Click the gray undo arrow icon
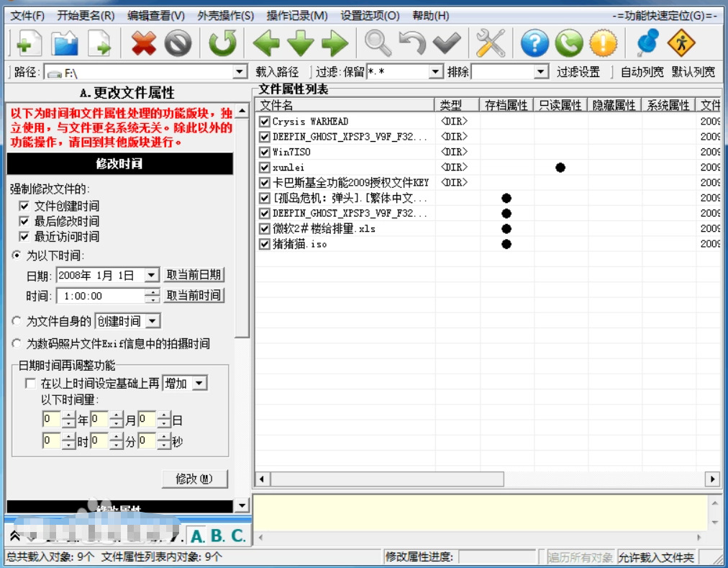The width and height of the screenshot is (728, 568). pyautogui.click(x=412, y=43)
